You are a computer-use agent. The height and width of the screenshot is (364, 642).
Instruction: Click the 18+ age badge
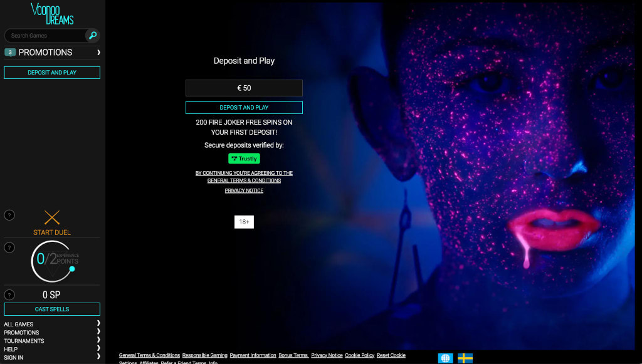[x=244, y=222]
